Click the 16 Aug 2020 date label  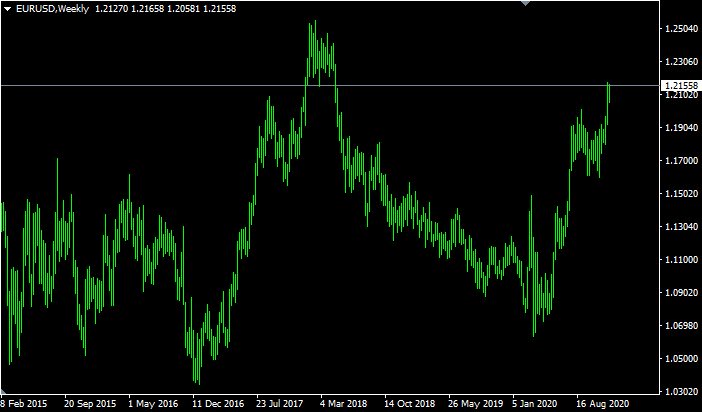tap(603, 403)
